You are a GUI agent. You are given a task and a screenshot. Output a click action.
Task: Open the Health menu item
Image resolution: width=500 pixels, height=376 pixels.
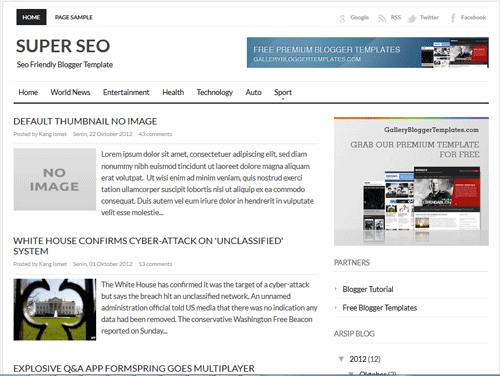pos(173,92)
